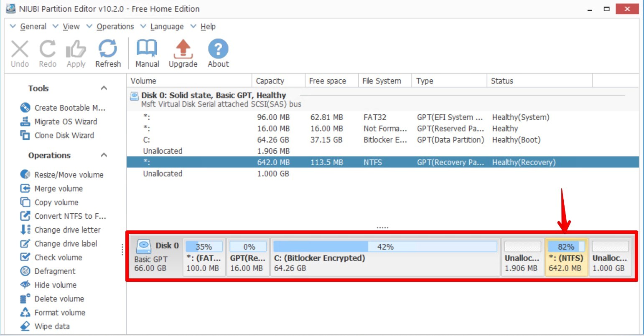
Task: Click the dotted pane splitter handle
Action: coord(382,228)
